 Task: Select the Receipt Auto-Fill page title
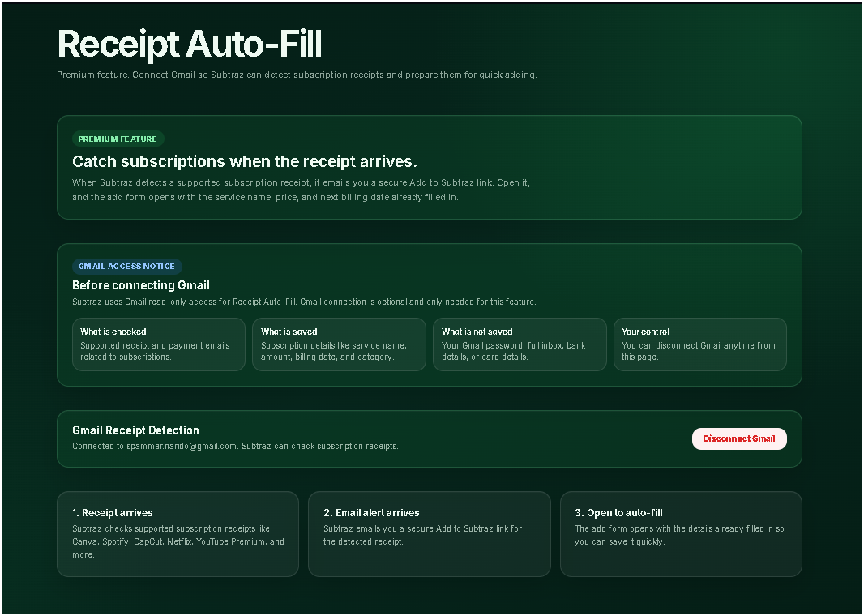click(x=189, y=44)
